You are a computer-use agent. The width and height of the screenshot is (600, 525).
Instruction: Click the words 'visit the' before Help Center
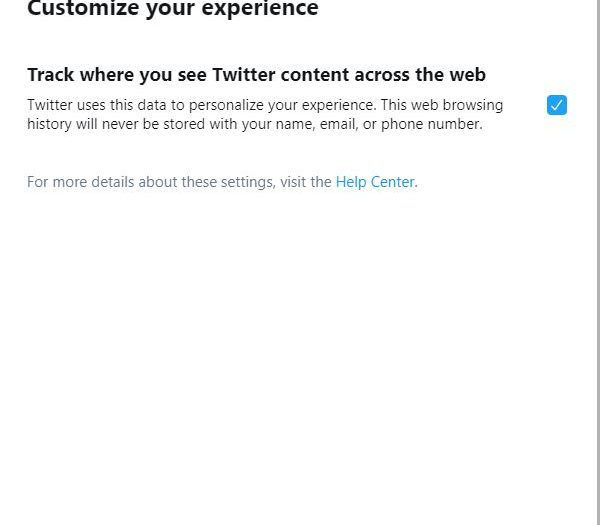pos(306,182)
